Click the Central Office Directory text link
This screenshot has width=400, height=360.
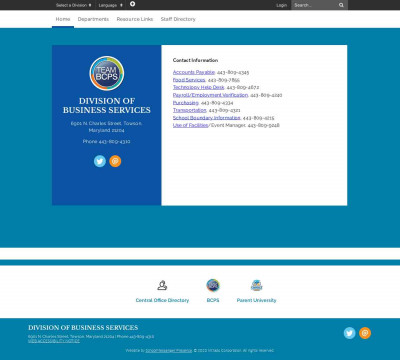tap(162, 300)
